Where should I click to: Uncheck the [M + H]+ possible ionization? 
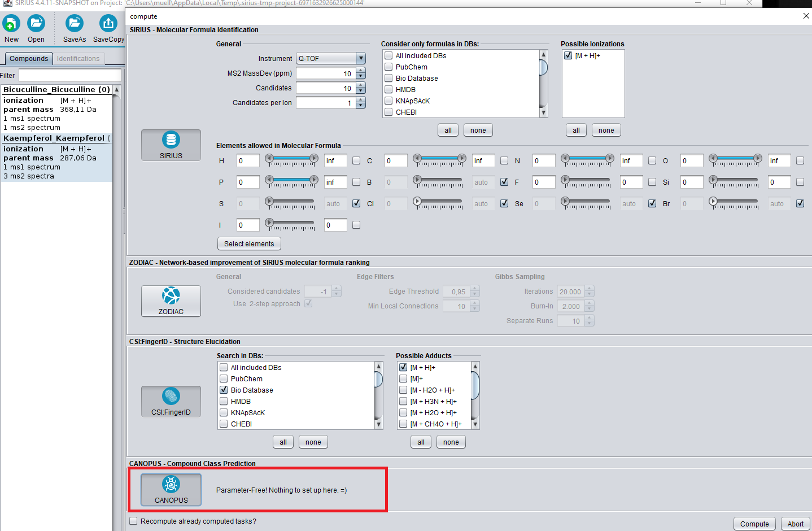pyautogui.click(x=568, y=55)
